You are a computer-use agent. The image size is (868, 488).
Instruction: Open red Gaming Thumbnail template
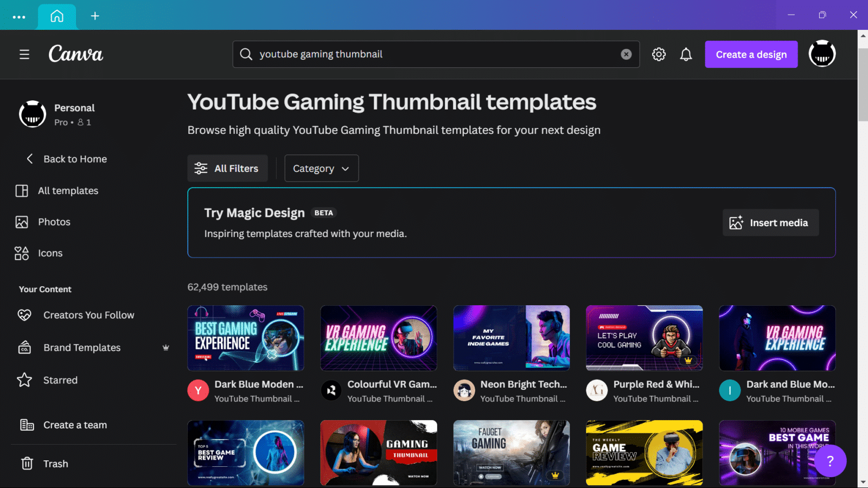point(379,453)
